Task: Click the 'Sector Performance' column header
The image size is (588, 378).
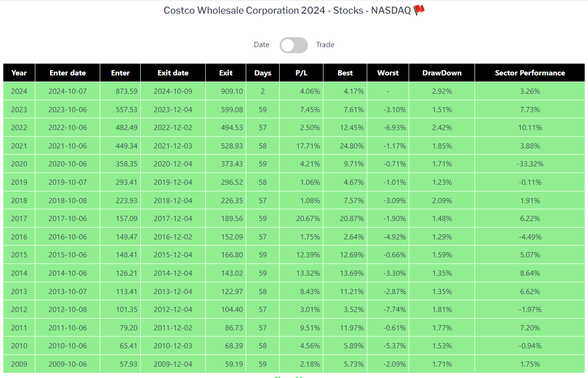Action: point(530,73)
